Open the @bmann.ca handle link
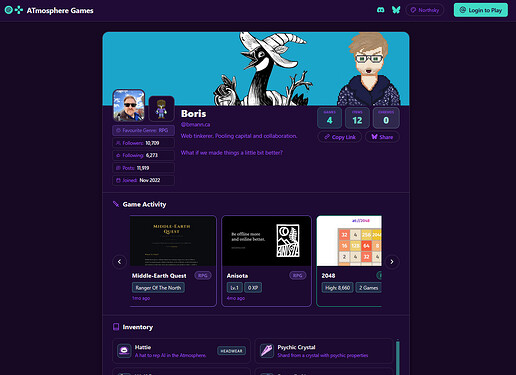516x375 pixels. pos(195,124)
